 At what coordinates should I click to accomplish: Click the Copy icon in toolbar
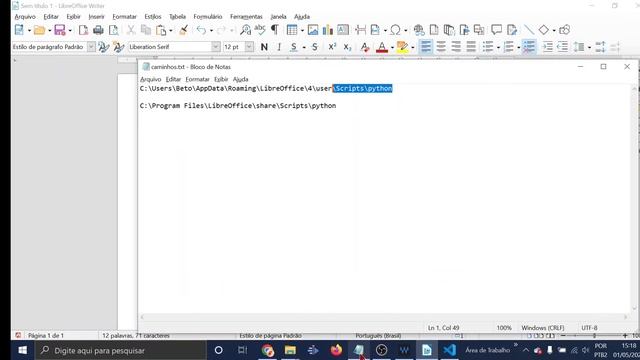coord(146,30)
